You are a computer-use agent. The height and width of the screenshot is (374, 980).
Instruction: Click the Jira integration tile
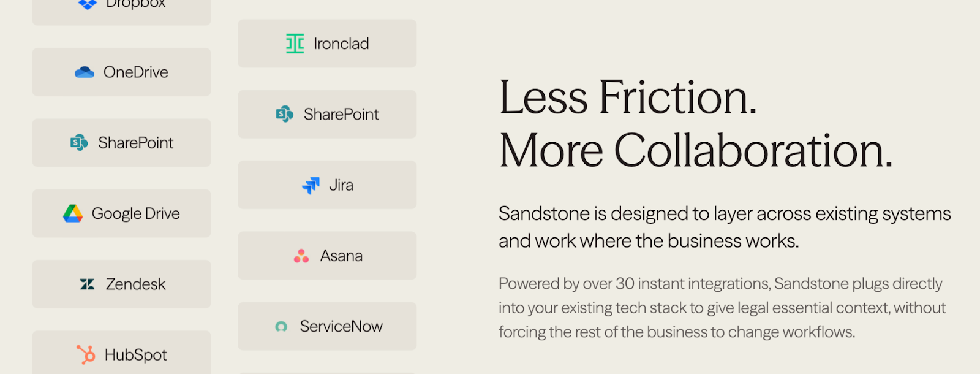coord(326,185)
